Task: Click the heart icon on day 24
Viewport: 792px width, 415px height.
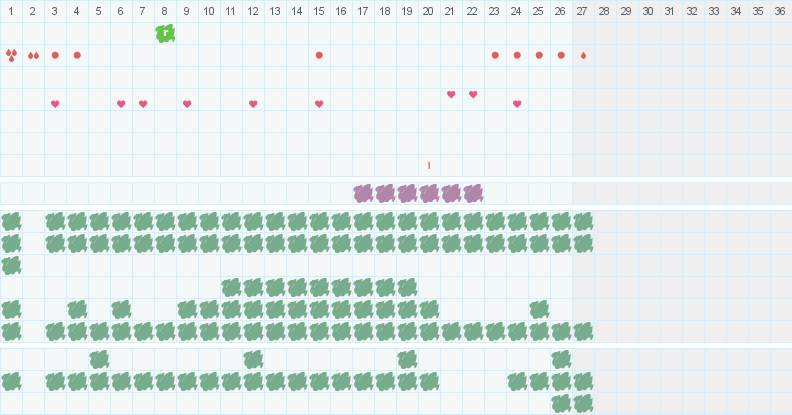Action: coord(517,104)
